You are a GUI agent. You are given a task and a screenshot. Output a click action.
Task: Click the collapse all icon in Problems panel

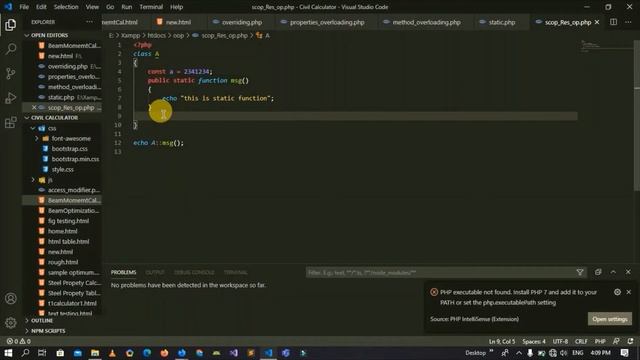click(598, 272)
